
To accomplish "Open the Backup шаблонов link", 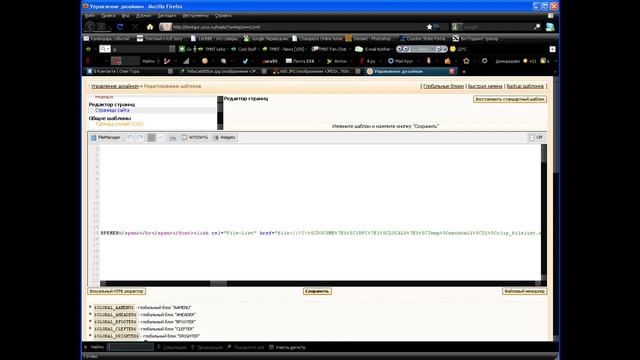I will (525, 86).
